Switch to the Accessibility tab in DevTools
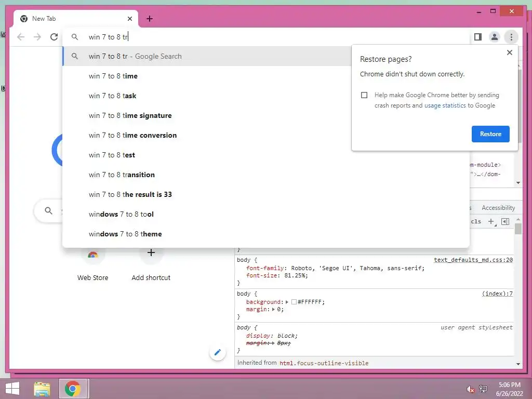Viewport: 532px width, 399px height. (498, 208)
